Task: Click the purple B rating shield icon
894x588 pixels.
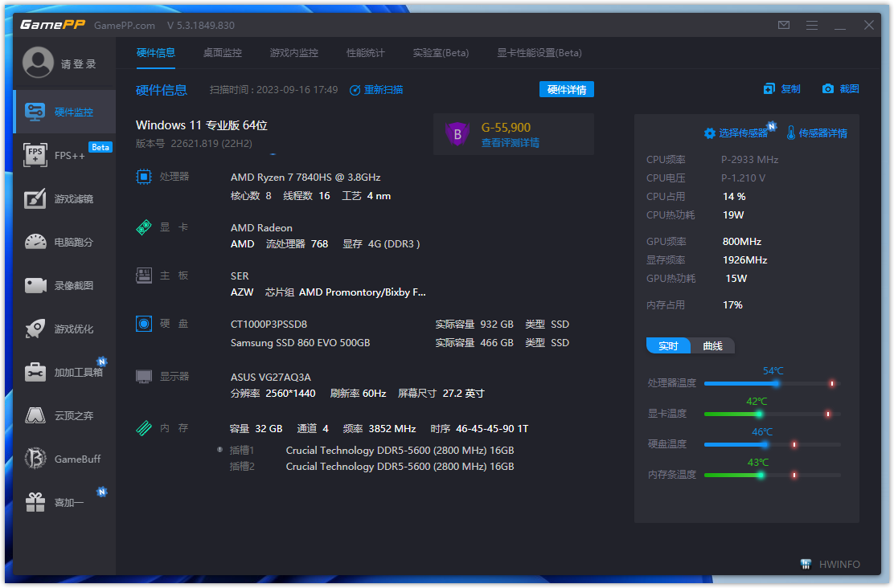Action: point(457,134)
